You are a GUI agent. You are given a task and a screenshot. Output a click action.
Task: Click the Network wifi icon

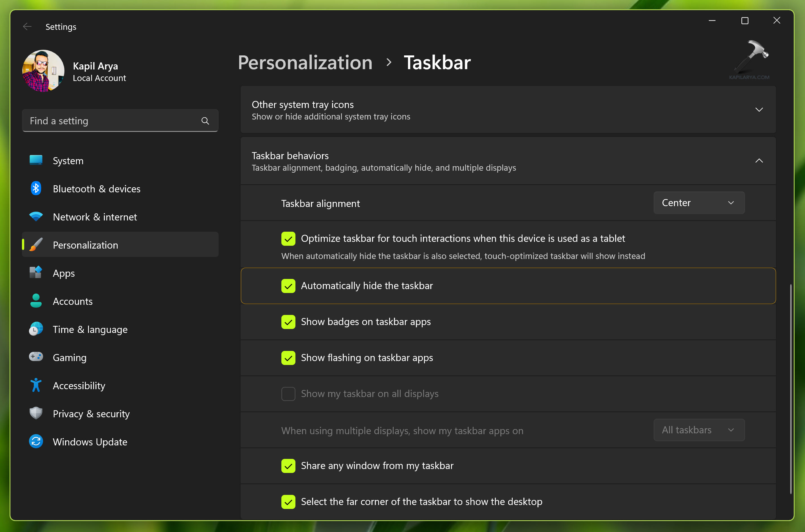pos(36,217)
